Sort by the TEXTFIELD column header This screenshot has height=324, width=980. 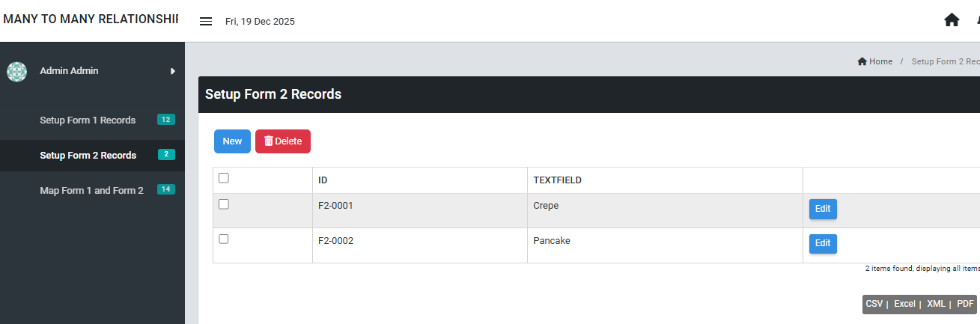(x=558, y=180)
